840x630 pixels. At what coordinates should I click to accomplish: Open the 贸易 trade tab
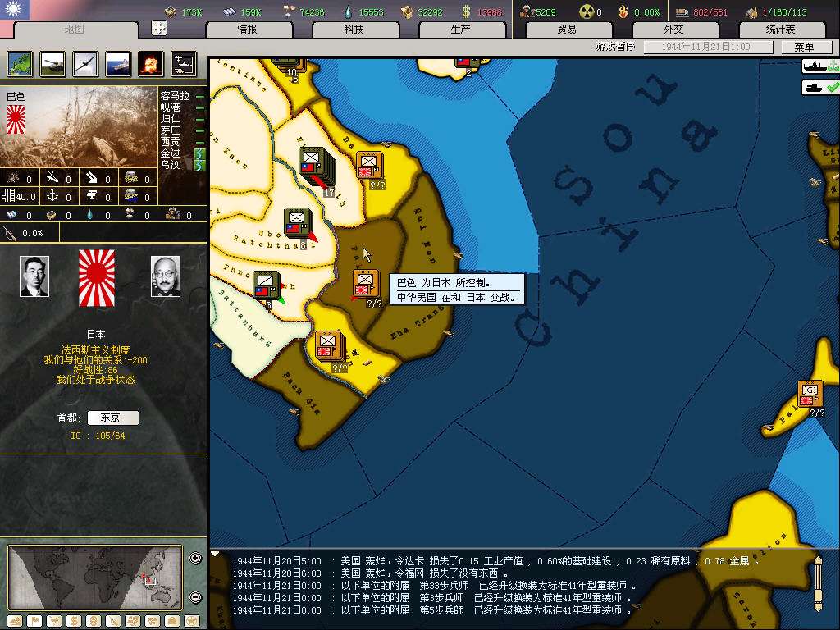click(568, 30)
